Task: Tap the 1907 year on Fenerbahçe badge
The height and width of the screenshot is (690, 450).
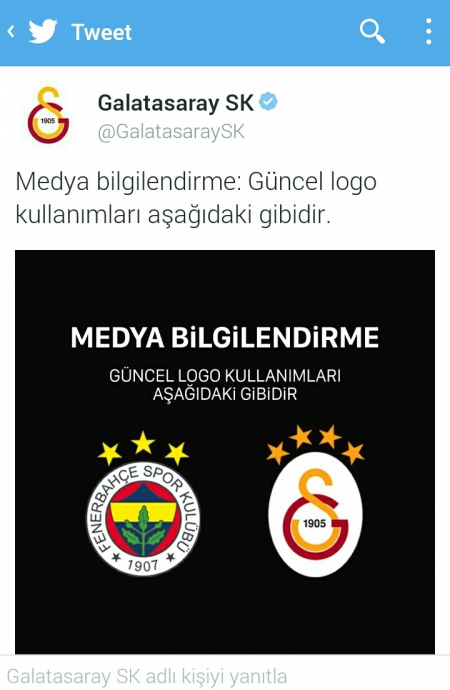Action: [x=143, y=565]
